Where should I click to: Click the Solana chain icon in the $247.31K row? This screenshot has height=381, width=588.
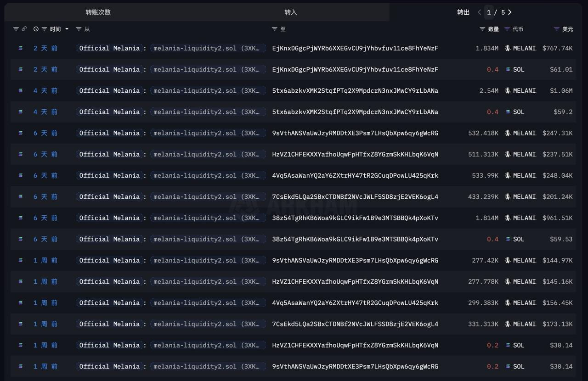tap(20, 133)
